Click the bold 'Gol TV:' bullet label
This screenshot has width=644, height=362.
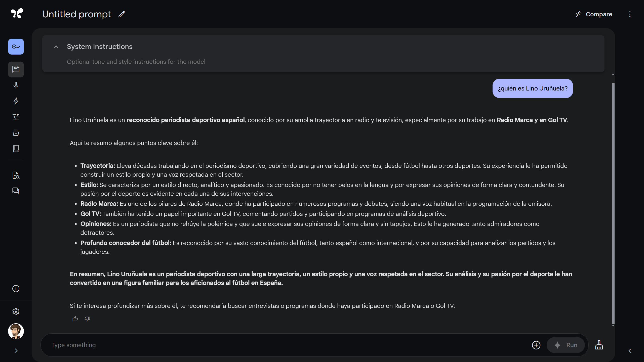click(91, 214)
